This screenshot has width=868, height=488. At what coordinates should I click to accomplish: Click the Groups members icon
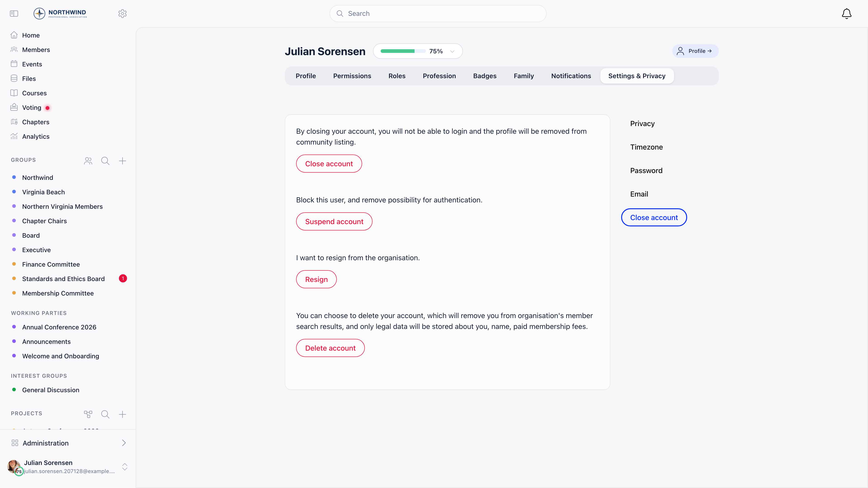pyautogui.click(x=88, y=161)
